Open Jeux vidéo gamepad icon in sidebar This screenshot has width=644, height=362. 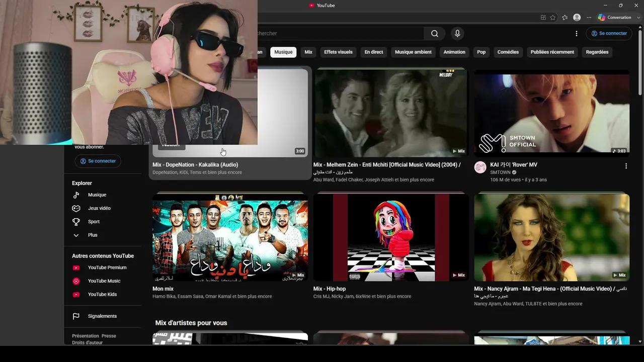click(76, 208)
